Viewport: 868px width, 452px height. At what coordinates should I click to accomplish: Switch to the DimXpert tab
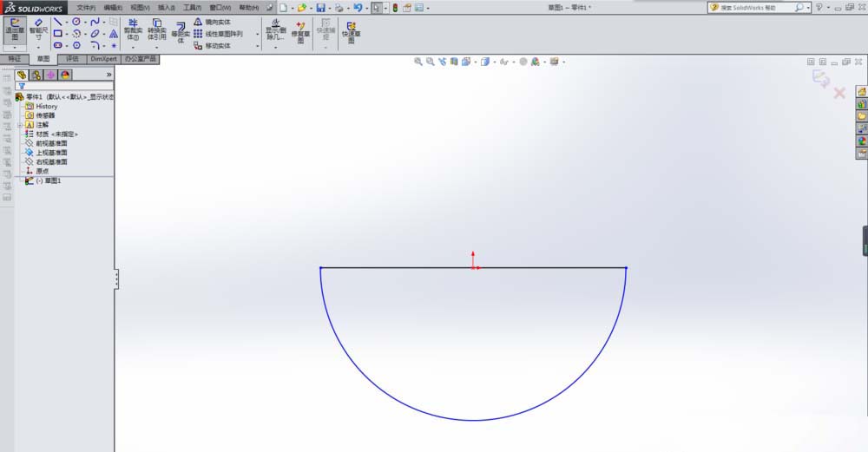(103, 59)
